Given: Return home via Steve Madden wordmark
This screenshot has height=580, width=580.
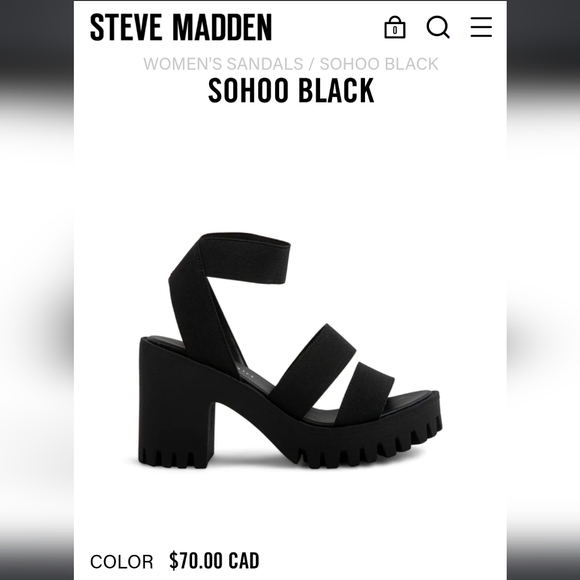Looking at the screenshot, I should tap(181, 27).
